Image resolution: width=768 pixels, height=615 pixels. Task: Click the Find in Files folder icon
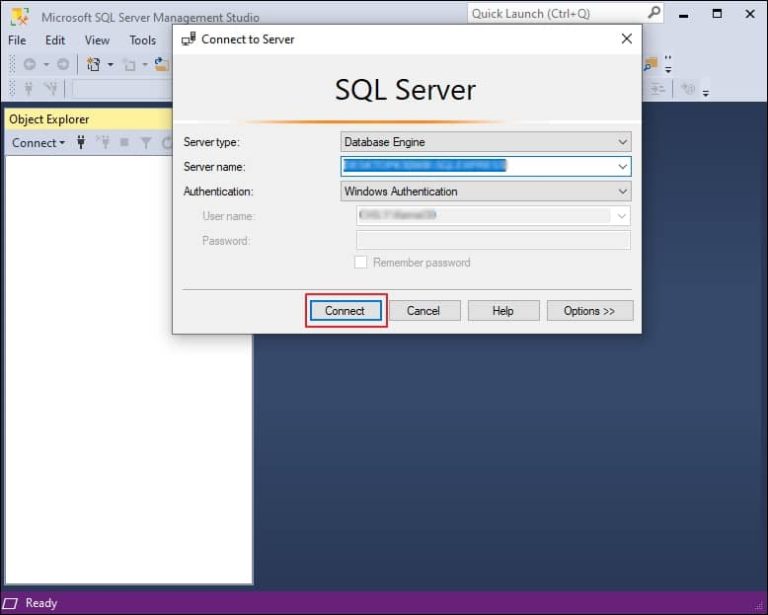pos(650,64)
